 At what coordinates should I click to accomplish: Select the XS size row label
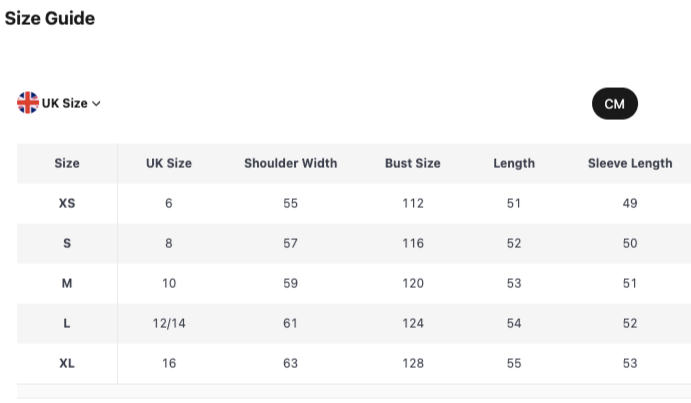click(67, 203)
